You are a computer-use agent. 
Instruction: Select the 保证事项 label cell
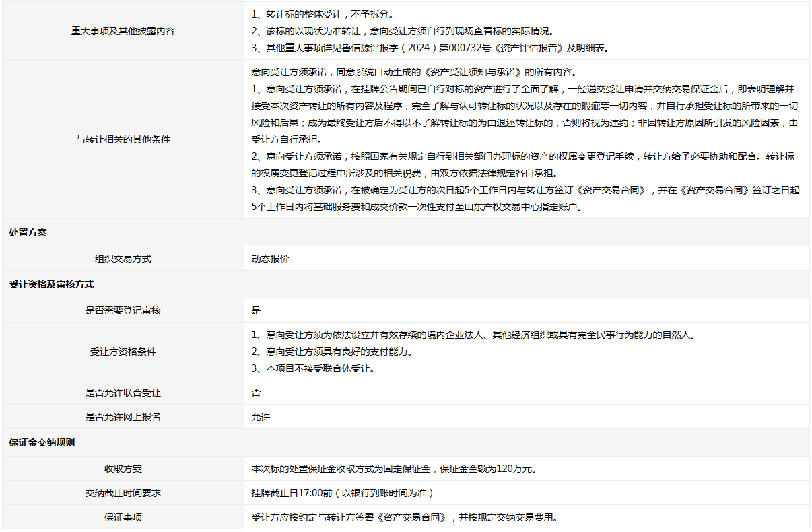tap(123, 517)
